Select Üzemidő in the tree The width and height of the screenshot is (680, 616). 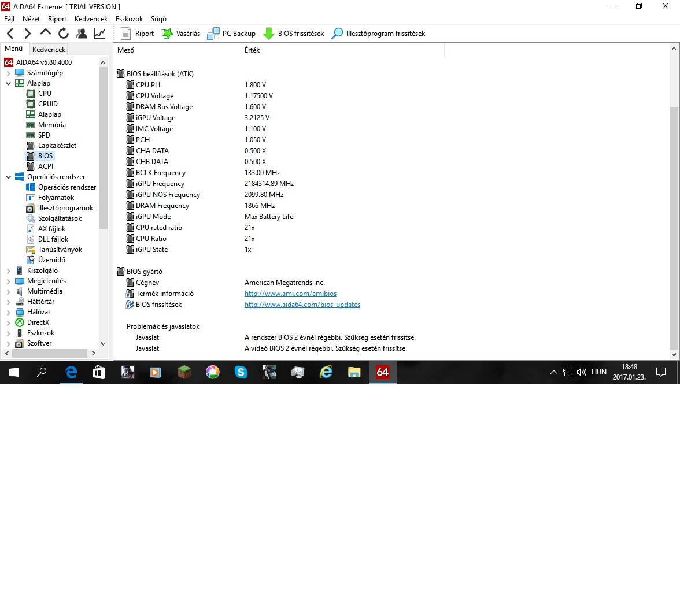click(x=51, y=260)
